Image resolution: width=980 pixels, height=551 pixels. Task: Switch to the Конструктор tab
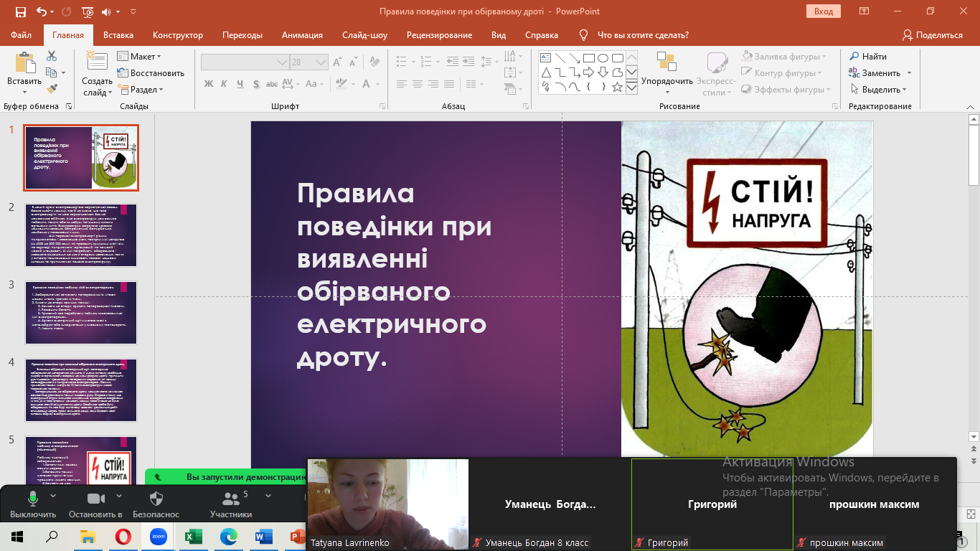click(x=178, y=35)
